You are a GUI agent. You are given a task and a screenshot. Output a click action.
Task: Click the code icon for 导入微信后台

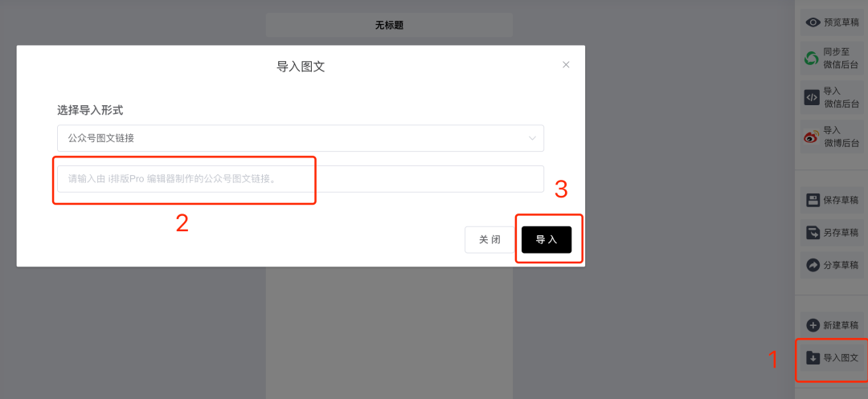(812, 98)
